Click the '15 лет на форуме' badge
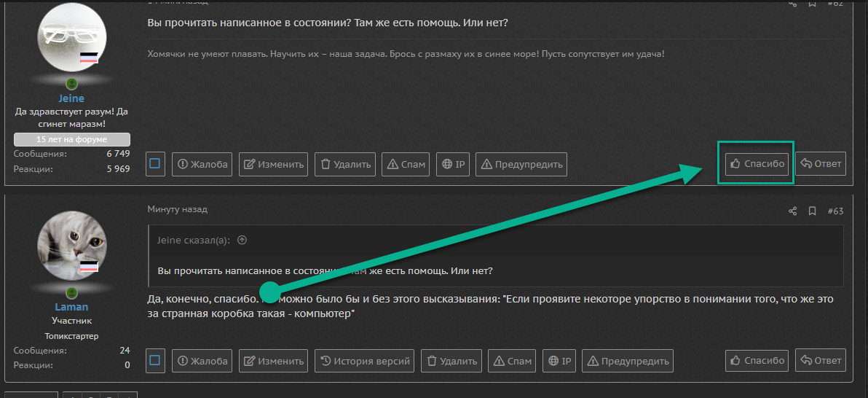868x398 pixels. (72, 139)
